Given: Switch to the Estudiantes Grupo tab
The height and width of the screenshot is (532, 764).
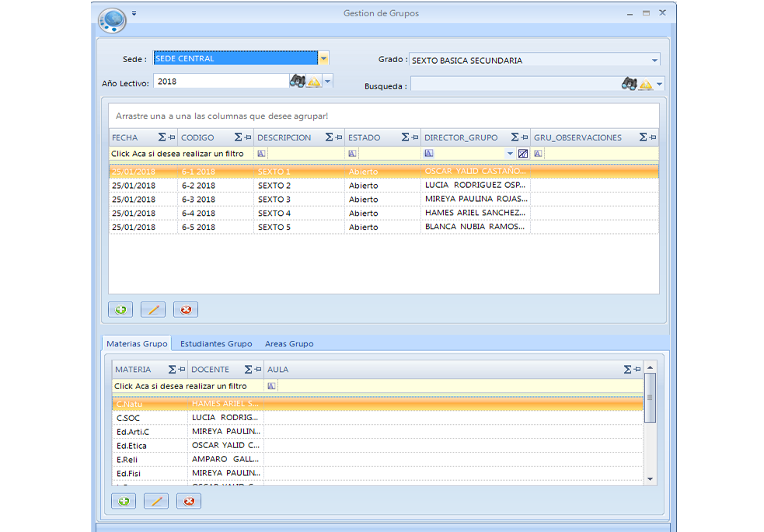Looking at the screenshot, I should [216, 343].
